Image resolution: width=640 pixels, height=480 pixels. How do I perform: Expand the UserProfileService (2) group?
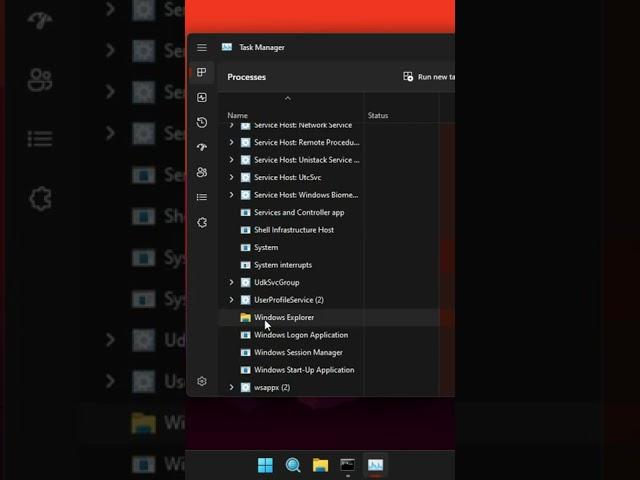[231, 300]
